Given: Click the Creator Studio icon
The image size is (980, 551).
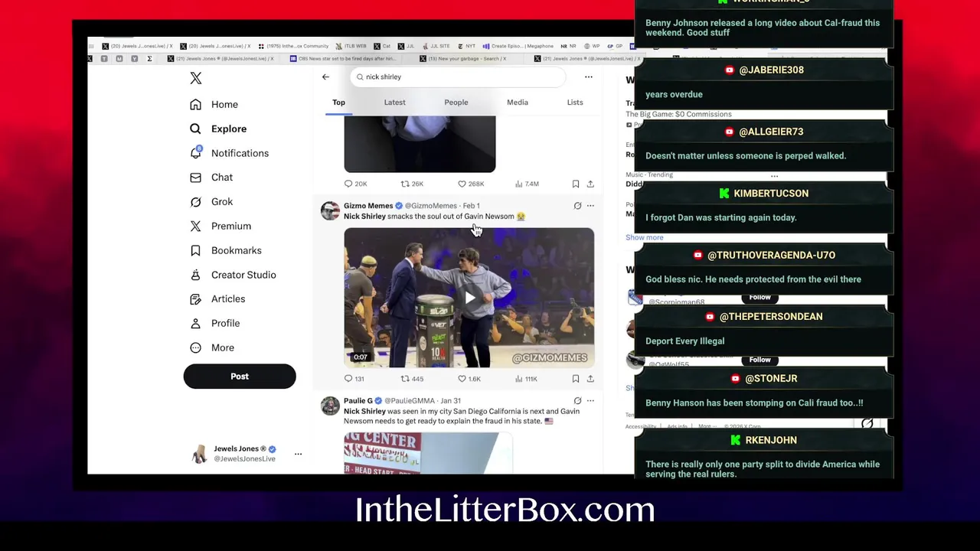Looking at the screenshot, I should (x=195, y=275).
